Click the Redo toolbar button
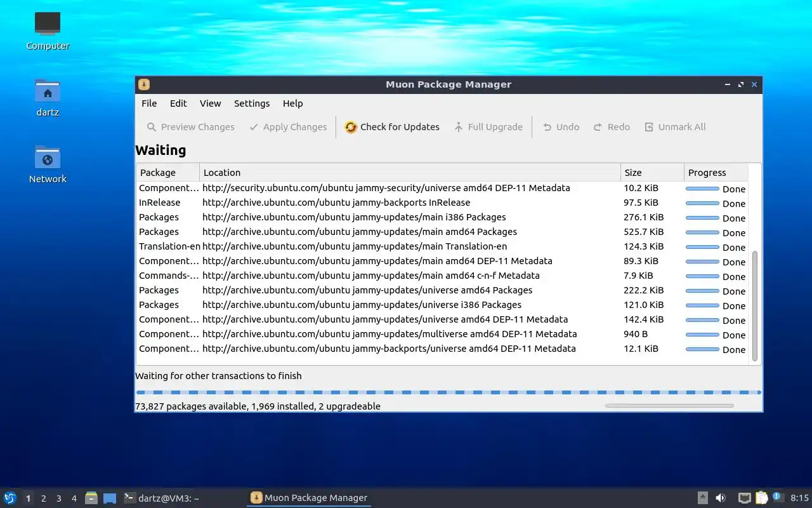This screenshot has width=812, height=508. [612, 127]
